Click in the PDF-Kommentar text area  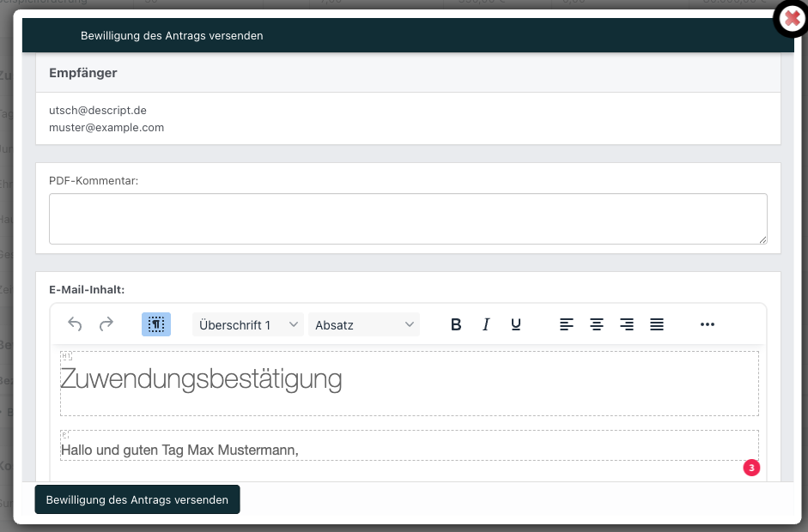408,219
